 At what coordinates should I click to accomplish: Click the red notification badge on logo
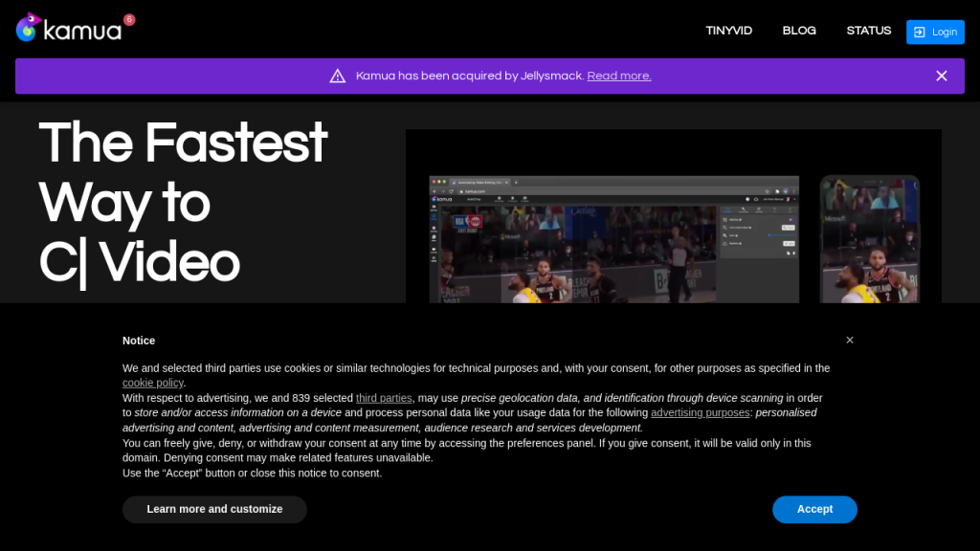pos(129,20)
